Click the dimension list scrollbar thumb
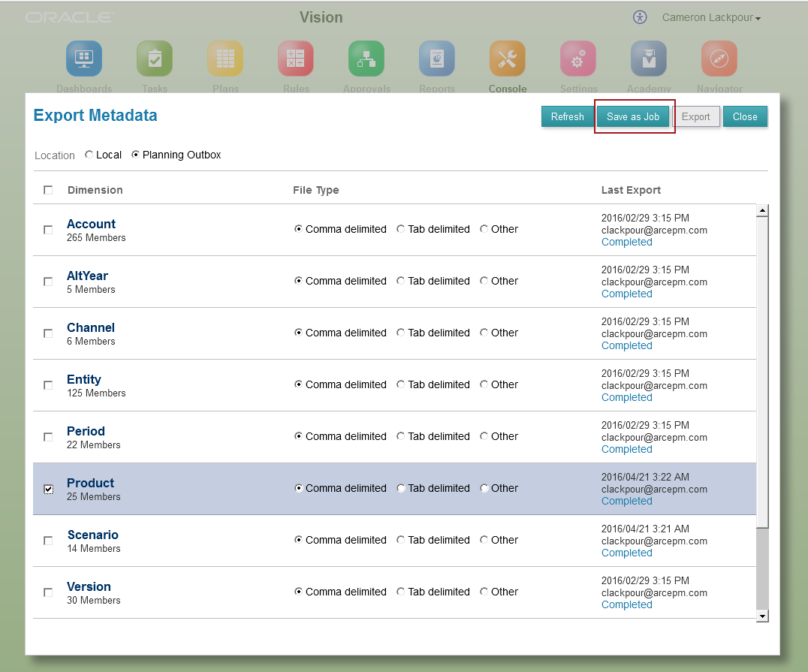Image resolution: width=808 pixels, height=672 pixels. pyautogui.click(x=762, y=372)
